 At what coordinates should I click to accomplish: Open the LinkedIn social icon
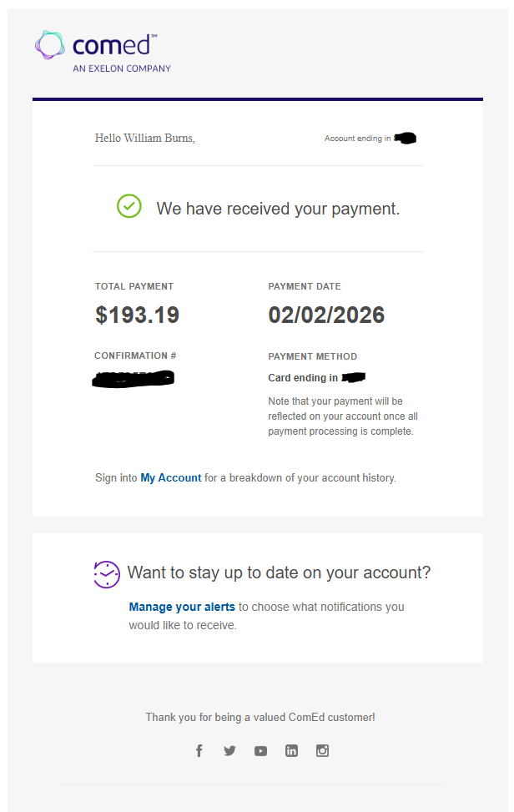[291, 750]
